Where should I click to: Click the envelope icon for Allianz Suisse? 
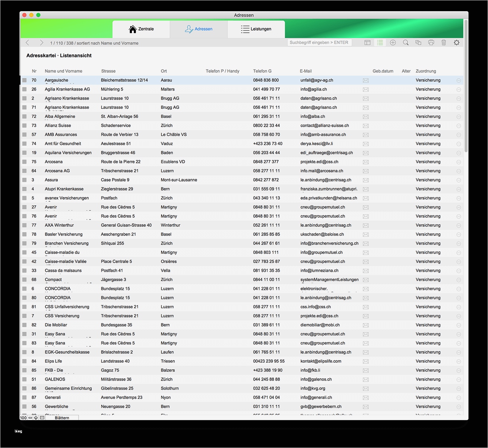point(366,126)
